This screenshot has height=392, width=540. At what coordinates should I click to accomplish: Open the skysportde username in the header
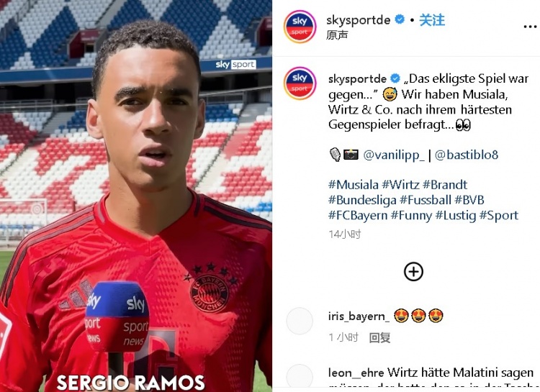click(358, 20)
